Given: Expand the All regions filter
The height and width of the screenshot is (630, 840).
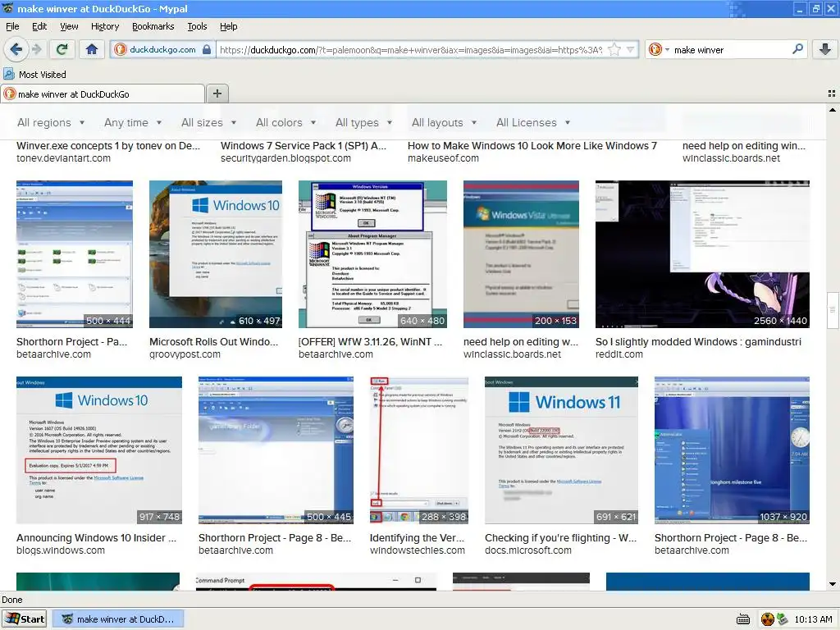Looking at the screenshot, I should [51, 123].
